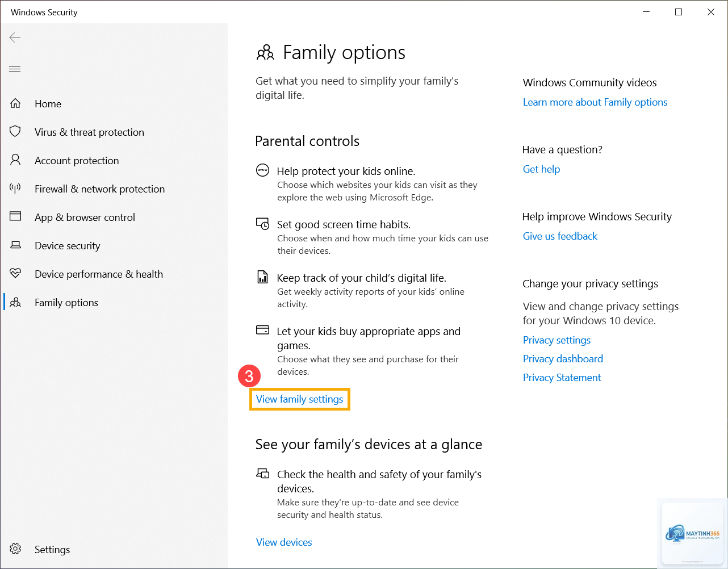Open Privacy settings link

pos(557,340)
